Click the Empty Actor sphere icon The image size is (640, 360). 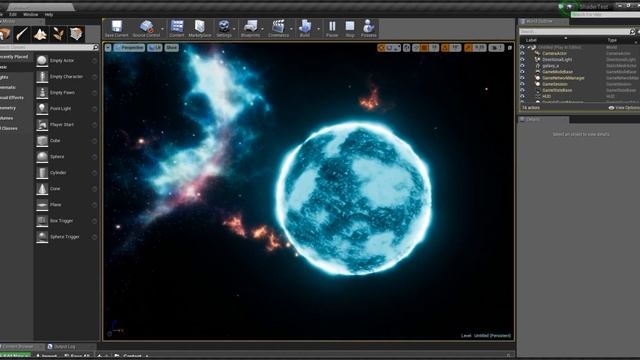[42, 60]
